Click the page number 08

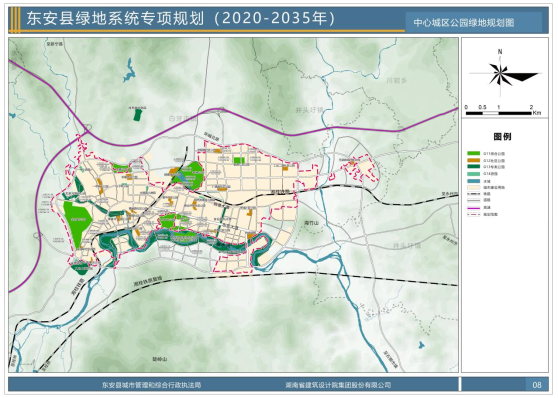[x=537, y=384]
